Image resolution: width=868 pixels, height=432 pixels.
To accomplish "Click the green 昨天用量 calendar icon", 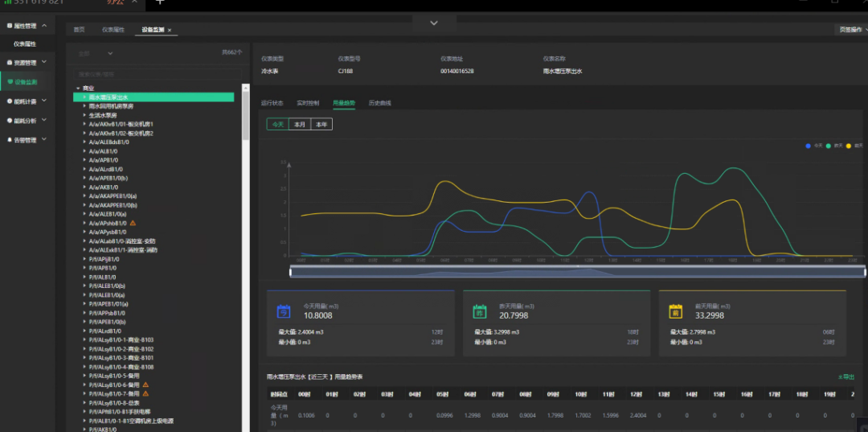I will pyautogui.click(x=479, y=311).
